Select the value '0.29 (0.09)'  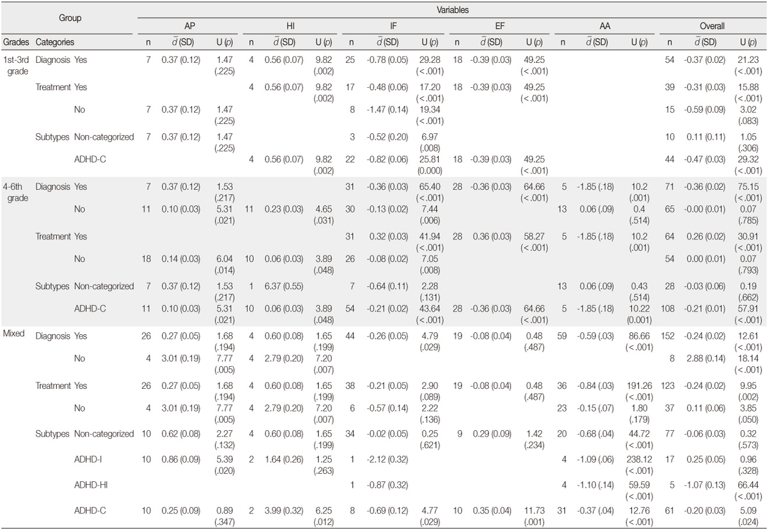(492, 434)
